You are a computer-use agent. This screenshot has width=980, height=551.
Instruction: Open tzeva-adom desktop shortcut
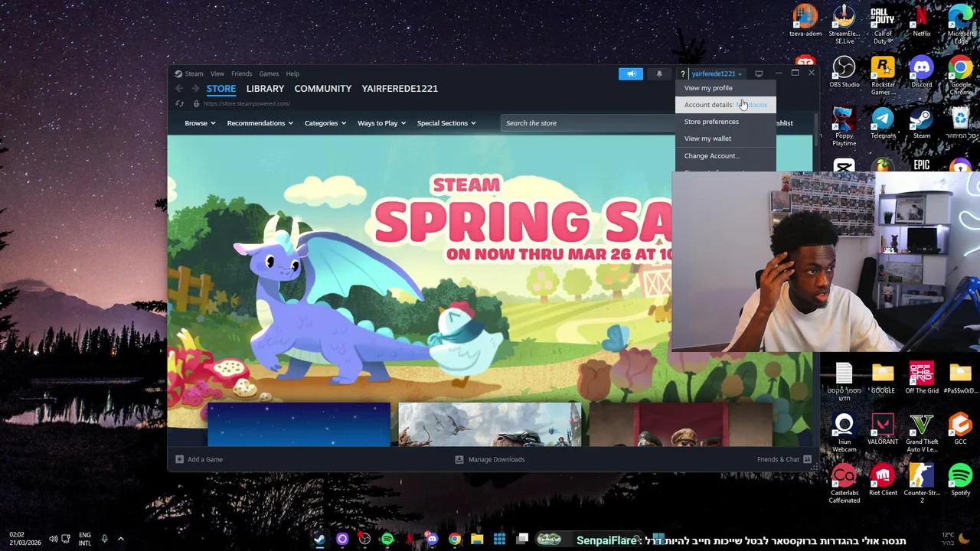805,21
